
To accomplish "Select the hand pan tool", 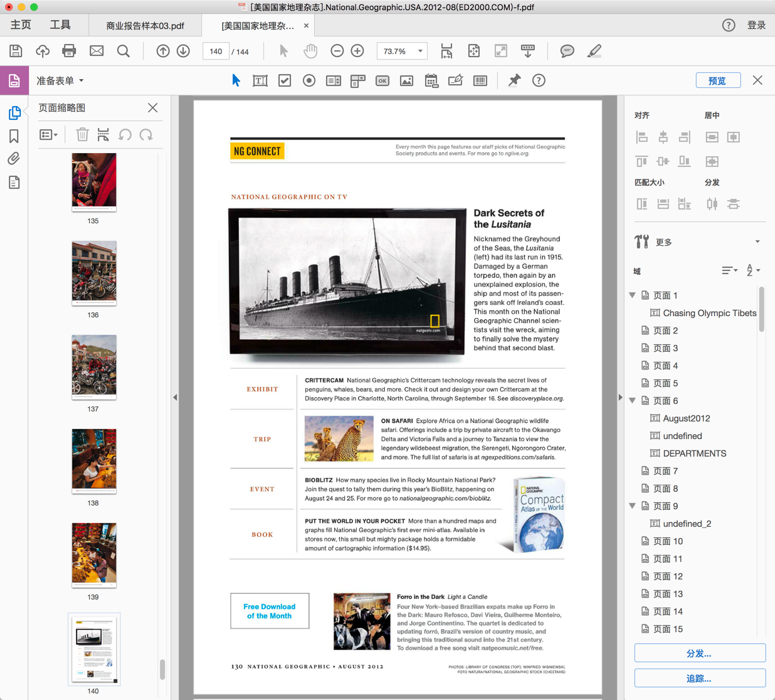I will (310, 51).
